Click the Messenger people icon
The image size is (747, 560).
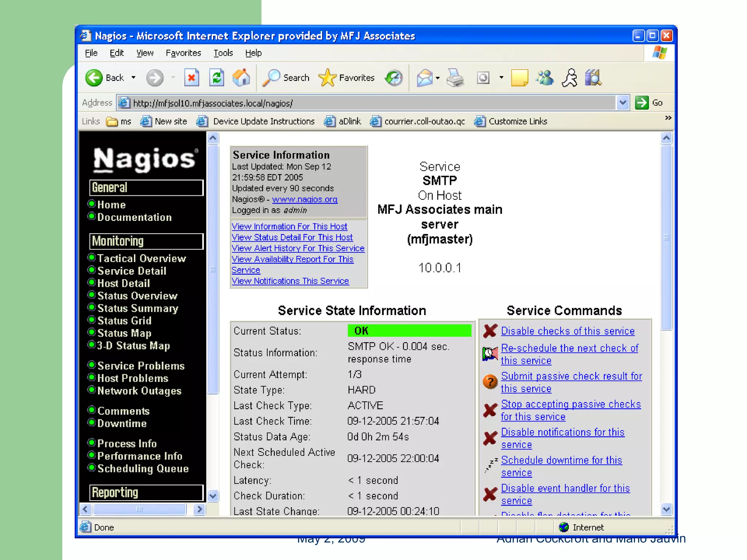click(545, 78)
